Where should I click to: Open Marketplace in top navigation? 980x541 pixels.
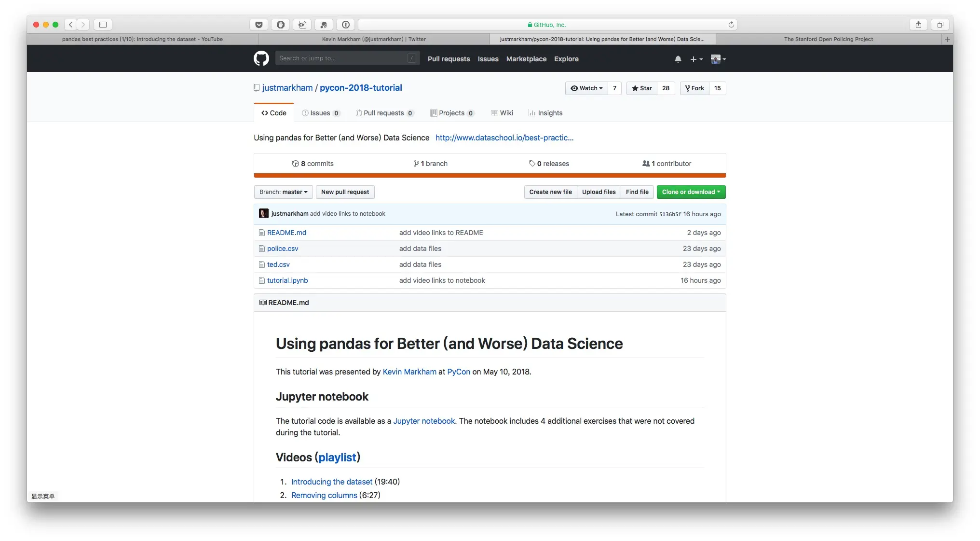pyautogui.click(x=526, y=59)
